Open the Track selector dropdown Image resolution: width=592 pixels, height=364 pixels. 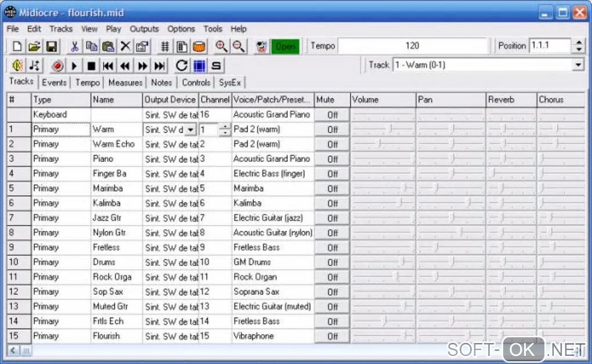577,65
